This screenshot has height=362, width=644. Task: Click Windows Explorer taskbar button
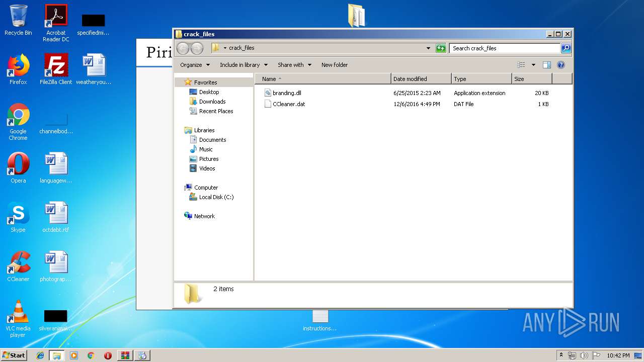click(x=57, y=355)
